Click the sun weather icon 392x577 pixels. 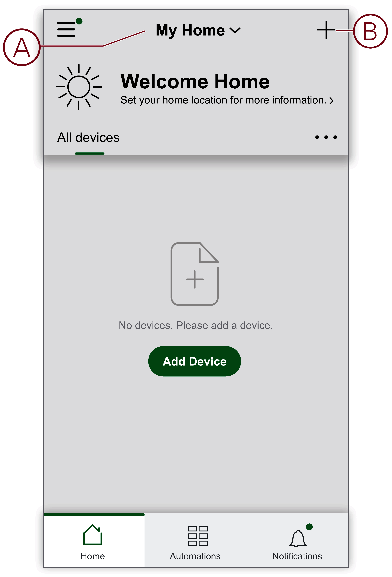pos(79,87)
